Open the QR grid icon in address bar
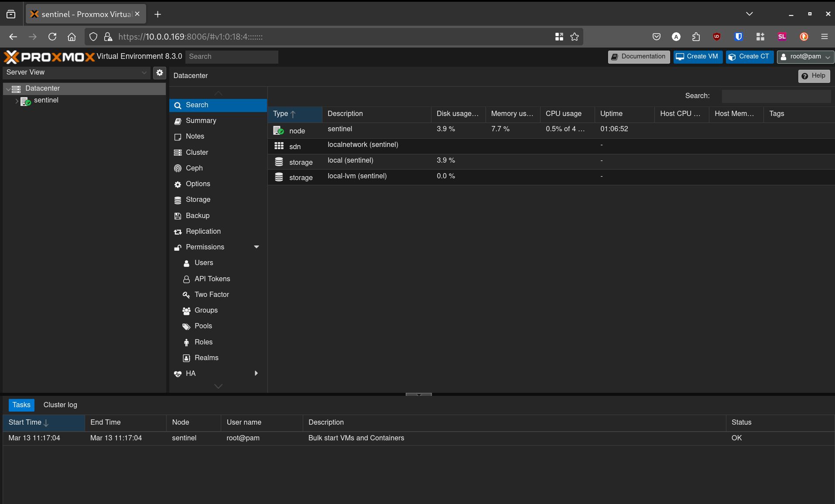835x504 pixels. pyautogui.click(x=559, y=37)
